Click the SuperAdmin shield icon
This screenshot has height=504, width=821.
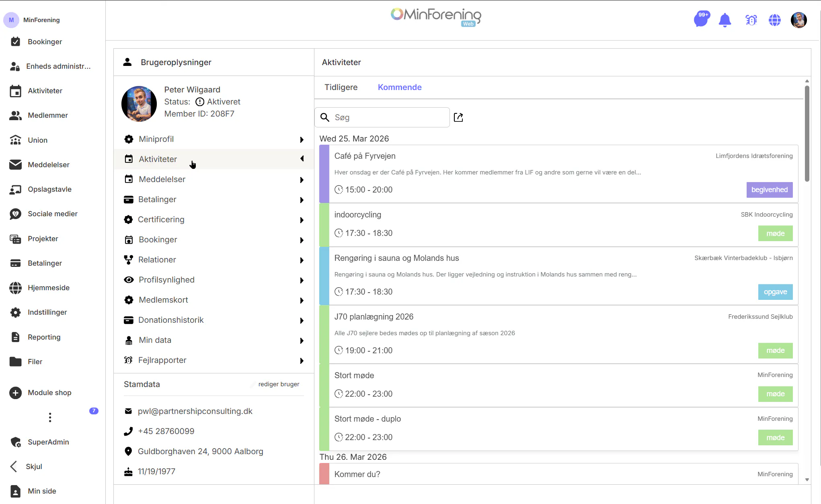click(15, 442)
